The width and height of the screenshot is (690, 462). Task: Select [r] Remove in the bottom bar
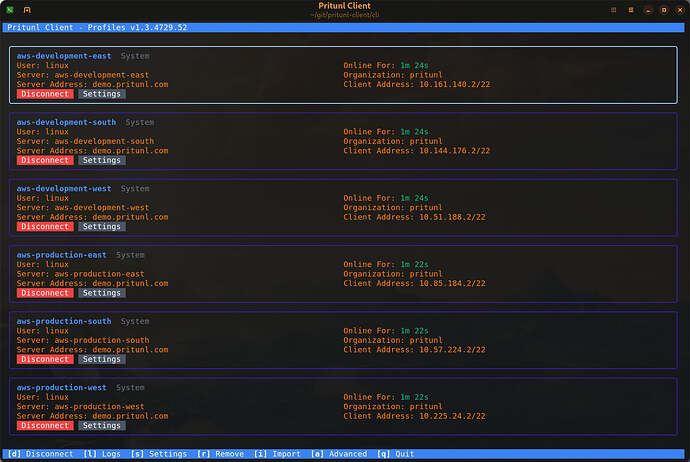[x=220, y=454]
